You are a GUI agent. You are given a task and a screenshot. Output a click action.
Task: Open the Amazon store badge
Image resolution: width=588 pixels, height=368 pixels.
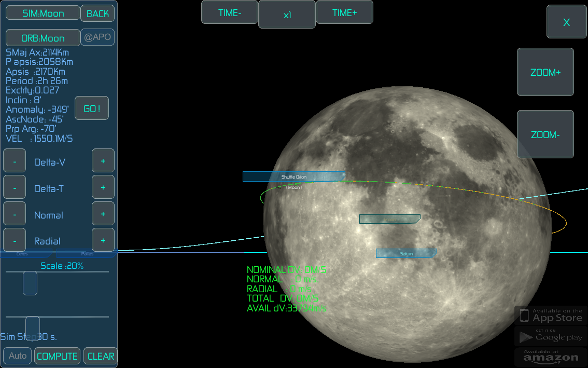(x=550, y=357)
